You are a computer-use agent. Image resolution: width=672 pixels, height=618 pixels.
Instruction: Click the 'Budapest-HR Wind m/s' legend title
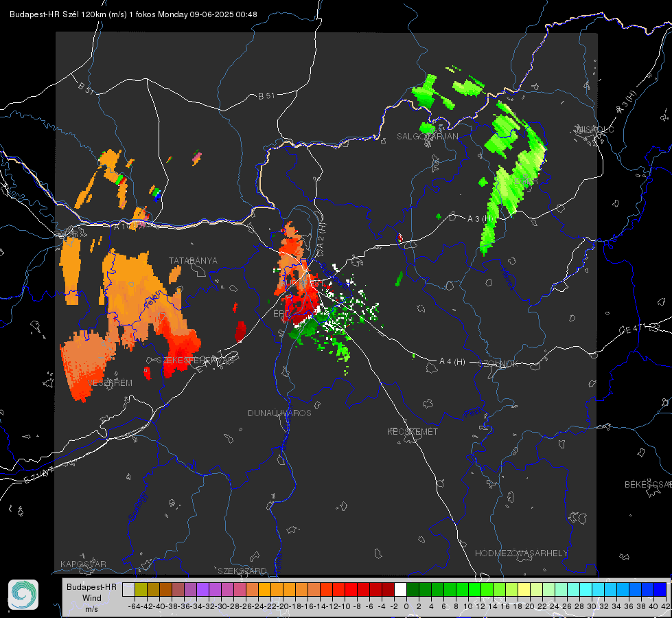91,598
